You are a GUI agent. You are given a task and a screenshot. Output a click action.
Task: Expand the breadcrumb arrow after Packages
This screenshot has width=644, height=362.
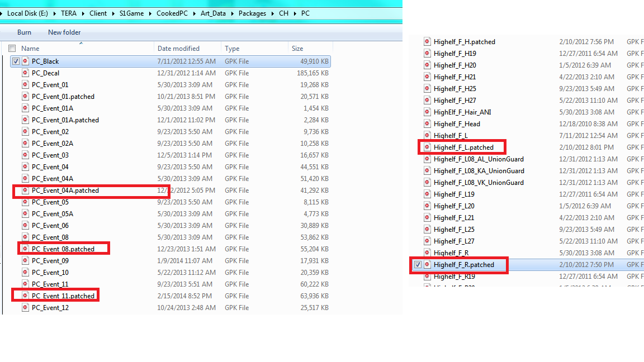(273, 13)
